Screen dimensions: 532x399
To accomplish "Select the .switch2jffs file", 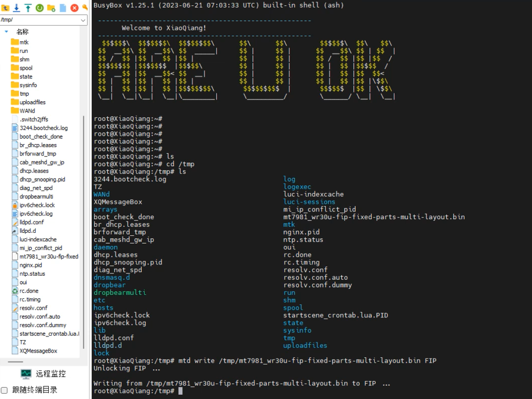I will 34,120.
